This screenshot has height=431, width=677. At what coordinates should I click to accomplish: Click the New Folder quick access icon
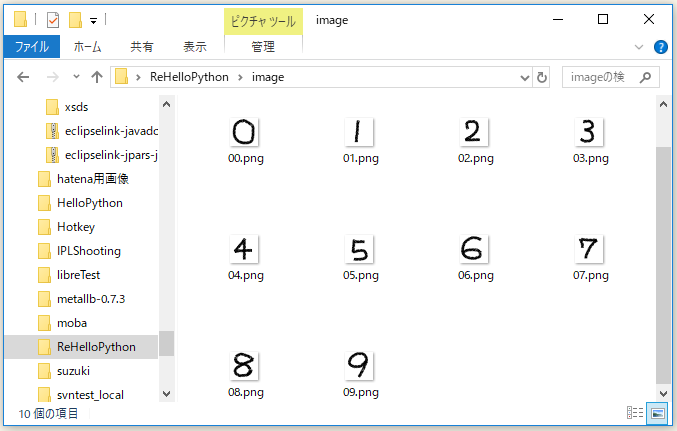(76, 20)
